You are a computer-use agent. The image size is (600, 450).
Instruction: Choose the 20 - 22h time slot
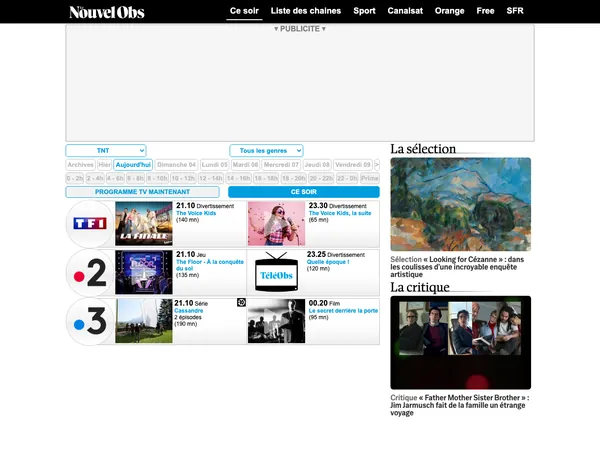pos(321,178)
